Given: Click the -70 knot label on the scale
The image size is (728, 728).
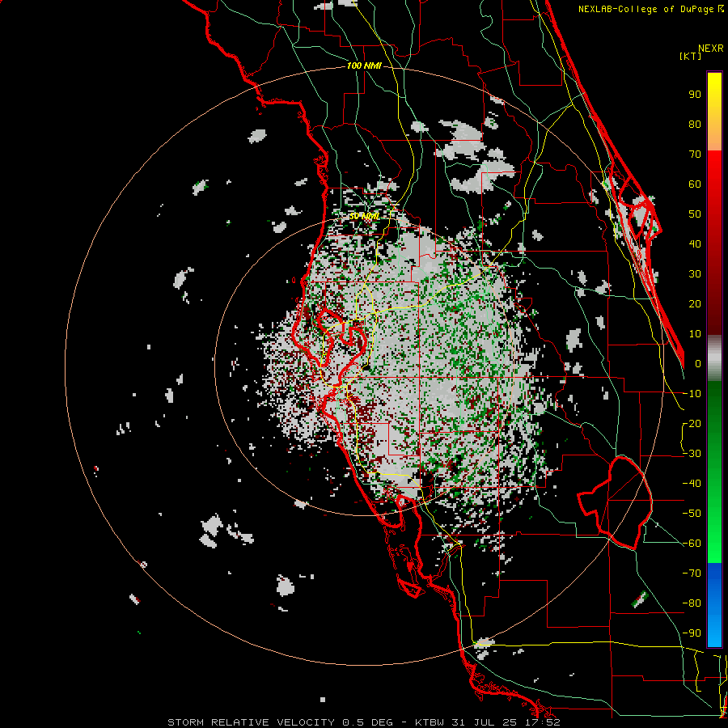Looking at the screenshot, I should (692, 574).
